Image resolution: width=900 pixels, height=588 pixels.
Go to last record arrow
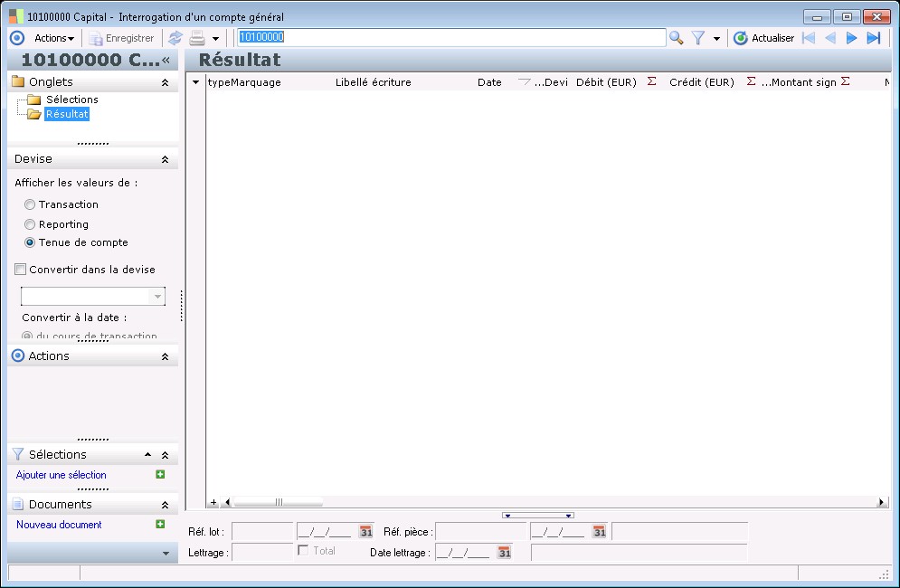pos(874,38)
